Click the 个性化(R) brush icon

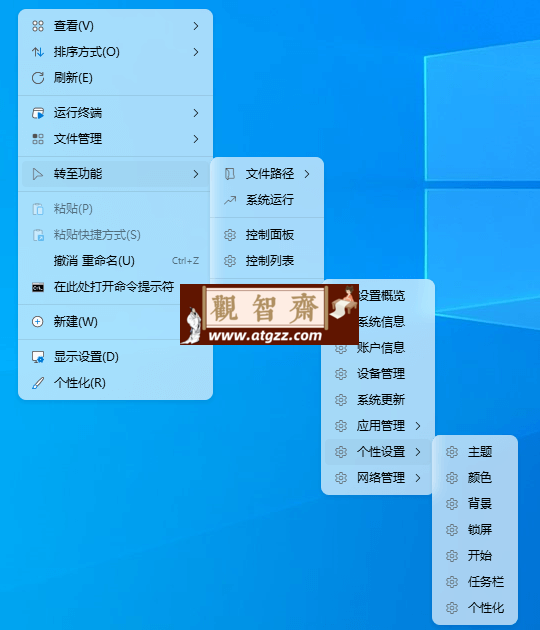[x=38, y=383]
